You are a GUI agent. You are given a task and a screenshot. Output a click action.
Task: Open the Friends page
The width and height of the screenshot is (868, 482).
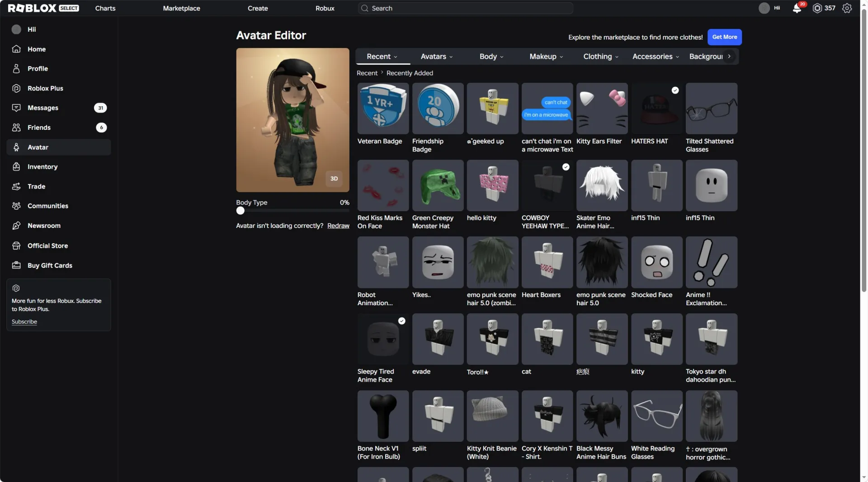59,128
